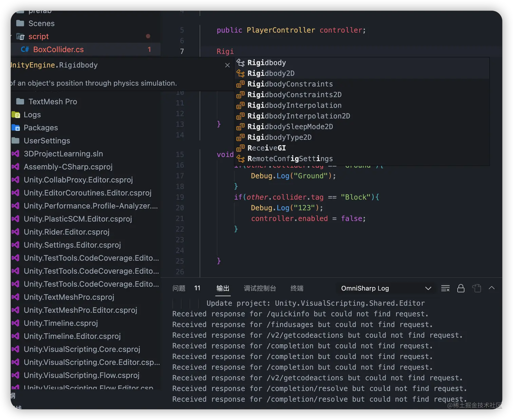Open the OmniSharp Log channel dropdown
Image resolution: width=513 pixels, height=420 pixels.
tap(386, 288)
